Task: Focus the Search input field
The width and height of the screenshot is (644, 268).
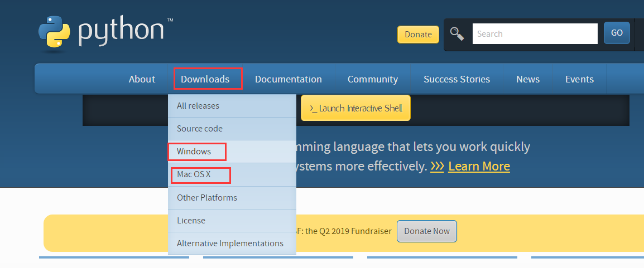Action: pos(535,33)
